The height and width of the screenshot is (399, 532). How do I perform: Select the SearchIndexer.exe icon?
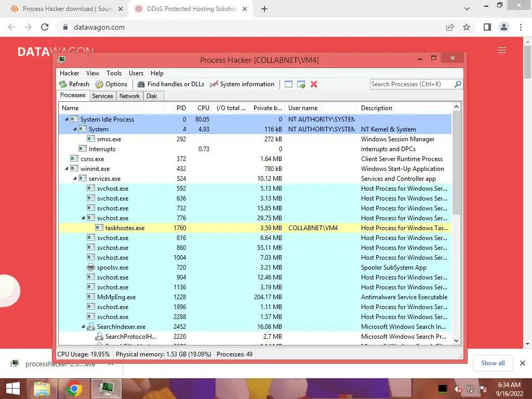coord(91,326)
